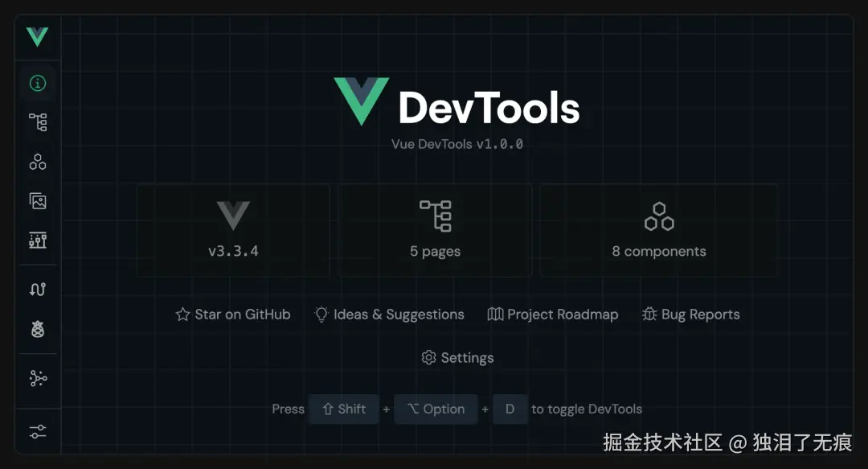This screenshot has width=868, height=469.
Task: Open the Router tab in sidebar
Action: 38,289
